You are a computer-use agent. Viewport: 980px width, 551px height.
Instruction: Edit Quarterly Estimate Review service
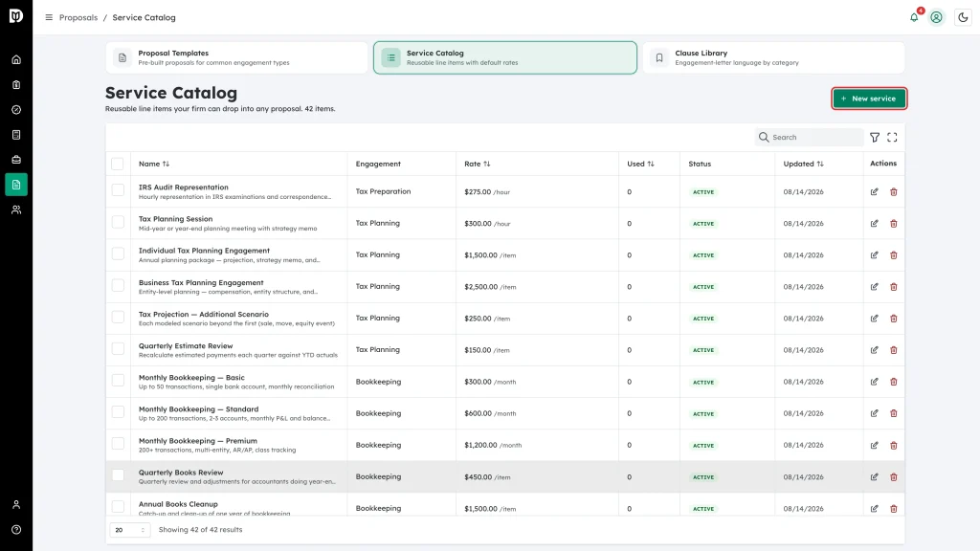pos(875,350)
